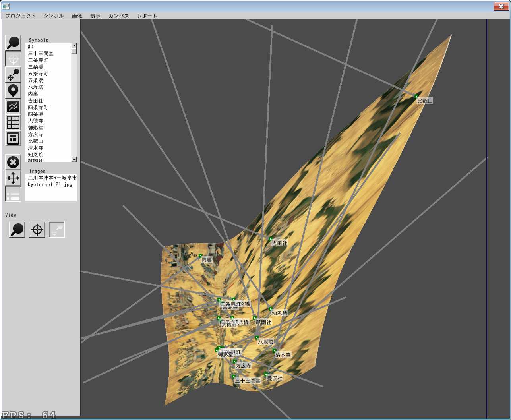Screen dimensions: 511x420
Task: Select 五条寺町 in the Symbols list
Action: [48, 74]
